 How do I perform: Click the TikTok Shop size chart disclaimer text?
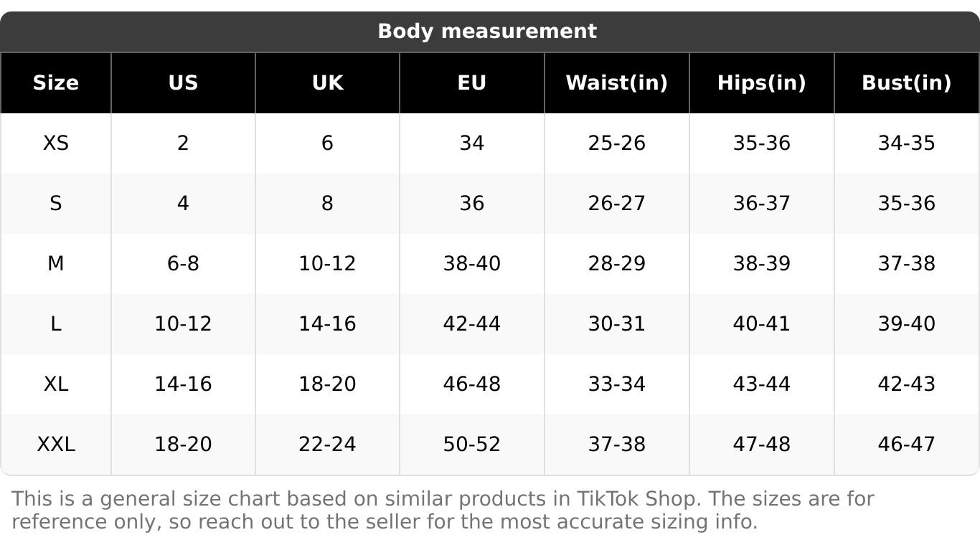pos(443,510)
